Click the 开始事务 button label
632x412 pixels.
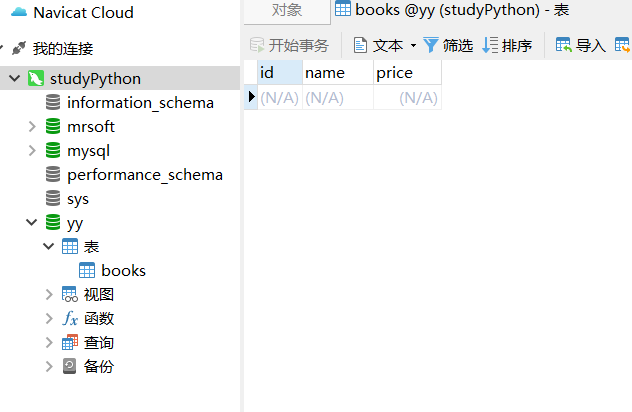pyautogui.click(x=299, y=45)
